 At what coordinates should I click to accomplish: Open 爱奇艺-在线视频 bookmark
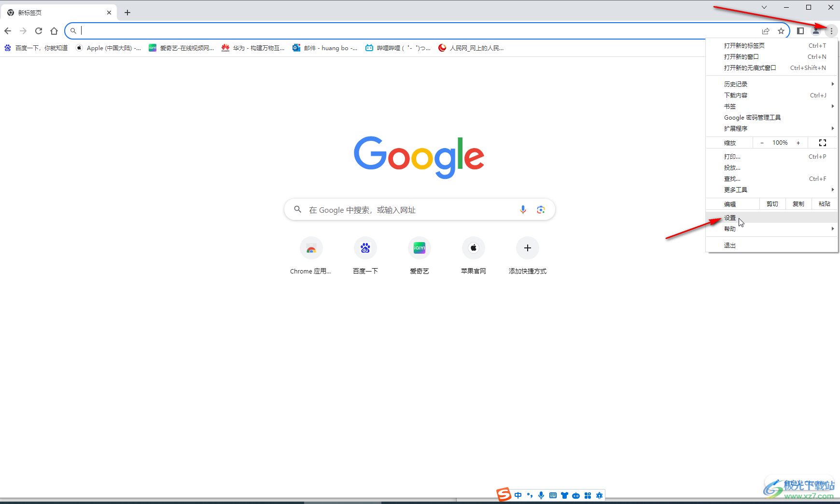coord(182,48)
